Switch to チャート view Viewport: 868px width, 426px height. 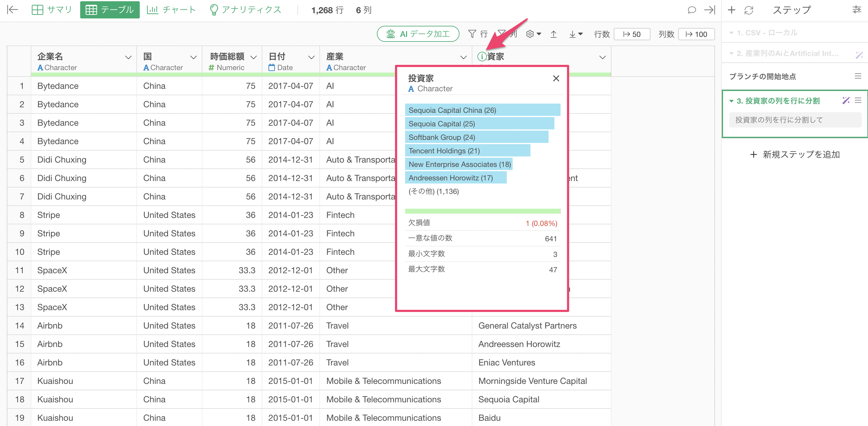click(171, 10)
